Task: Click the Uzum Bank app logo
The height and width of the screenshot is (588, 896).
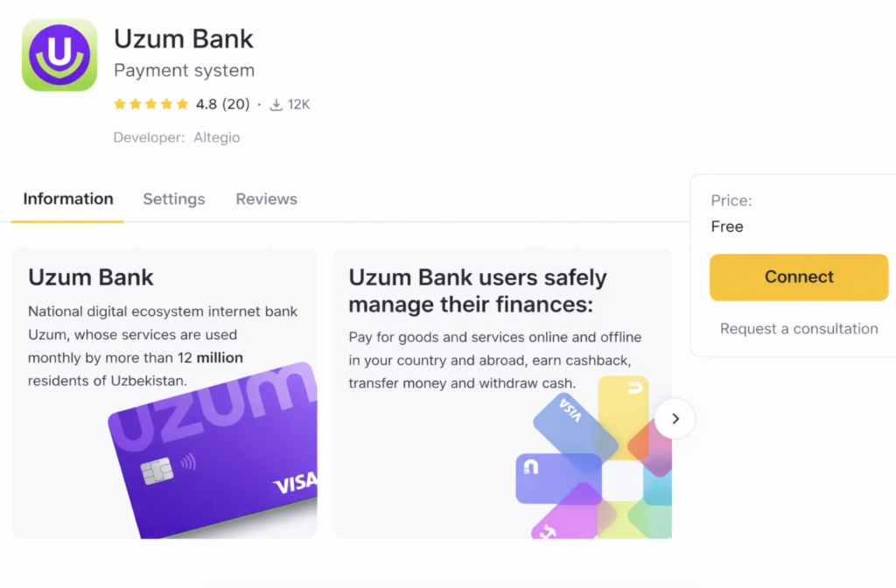Action: pyautogui.click(x=59, y=54)
